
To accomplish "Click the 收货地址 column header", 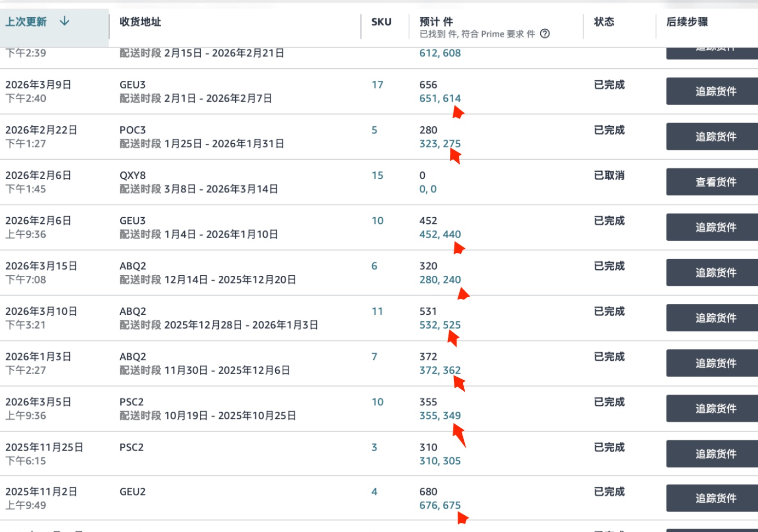I will coord(140,22).
